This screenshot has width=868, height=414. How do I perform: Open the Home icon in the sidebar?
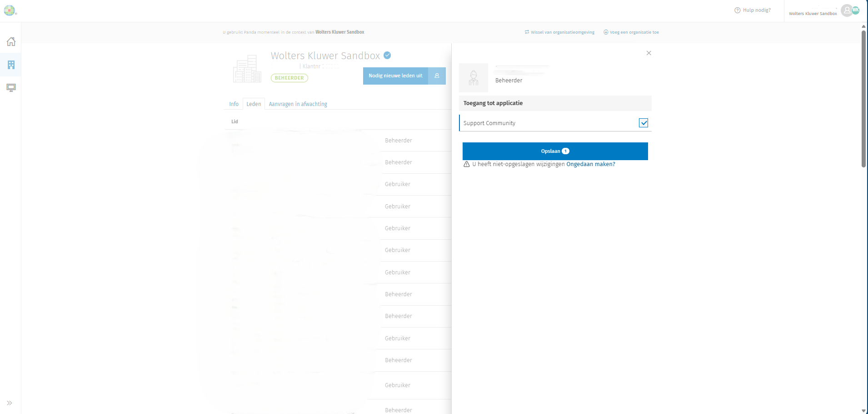tap(11, 42)
